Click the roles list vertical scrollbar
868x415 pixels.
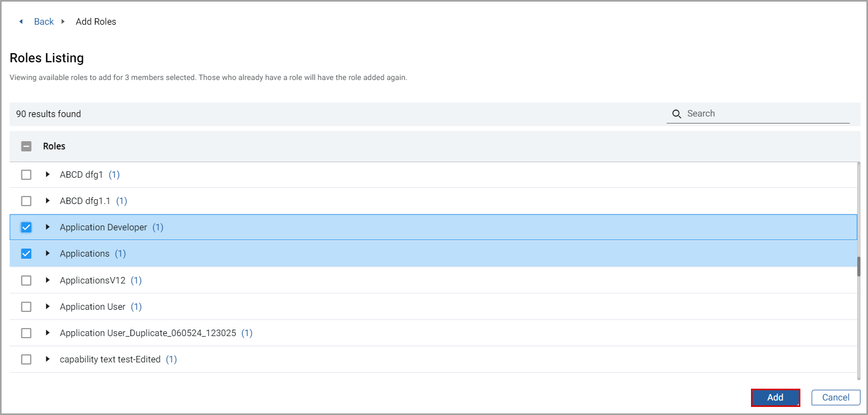point(858,267)
